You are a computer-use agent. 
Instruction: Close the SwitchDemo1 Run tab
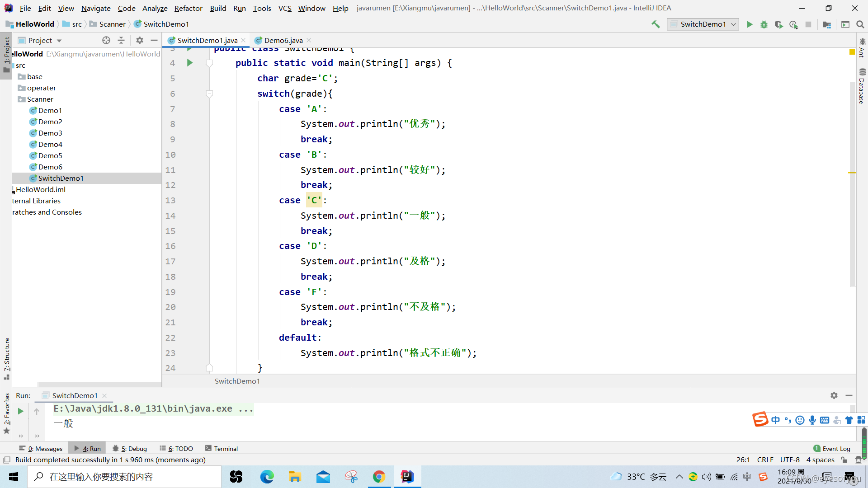pos(104,395)
